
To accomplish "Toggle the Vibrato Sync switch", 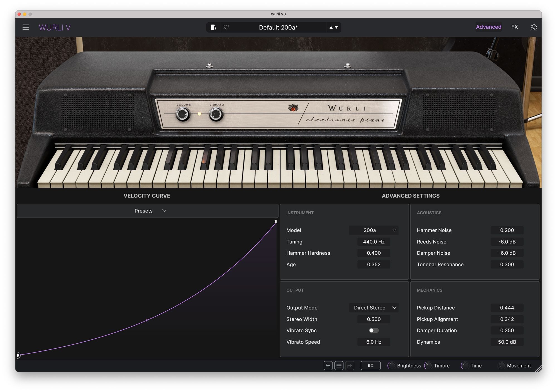I will tap(374, 331).
